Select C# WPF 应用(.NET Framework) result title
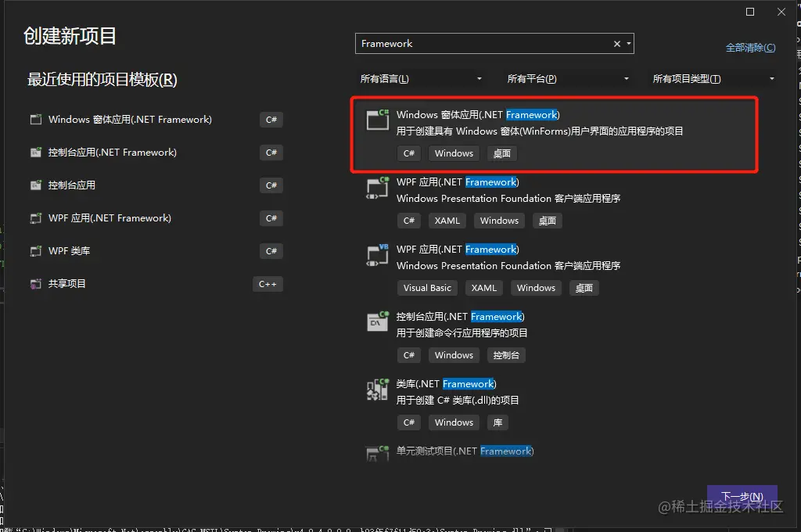 pos(458,182)
